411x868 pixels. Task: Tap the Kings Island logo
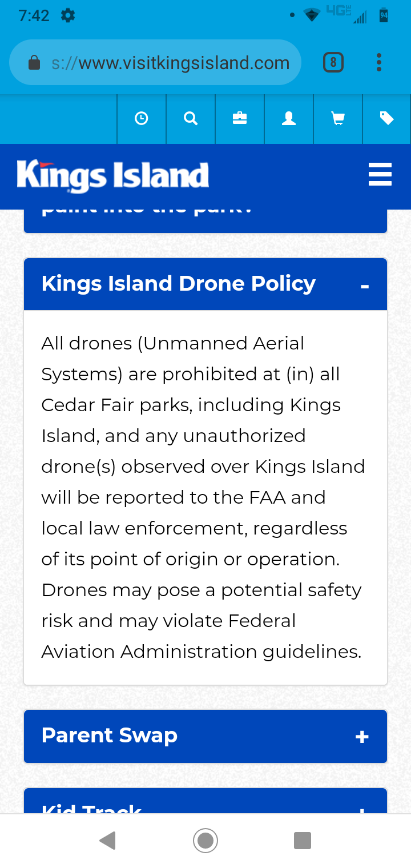point(113,176)
